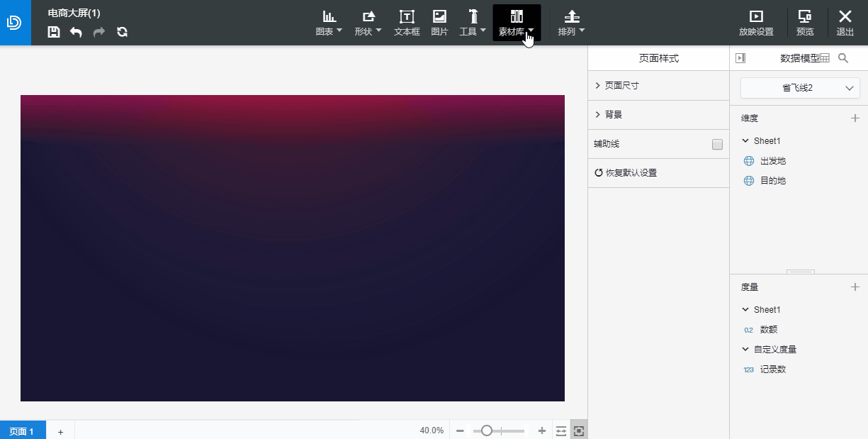Image resolution: width=868 pixels, height=439 pixels.
Task: Open the 省飞线2 dataset dropdown
Action: coord(800,88)
